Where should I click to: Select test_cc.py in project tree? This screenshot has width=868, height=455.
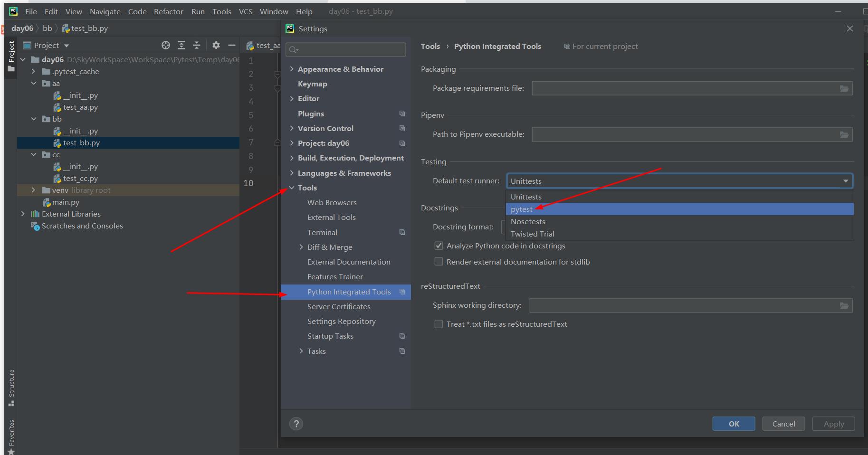80,178
